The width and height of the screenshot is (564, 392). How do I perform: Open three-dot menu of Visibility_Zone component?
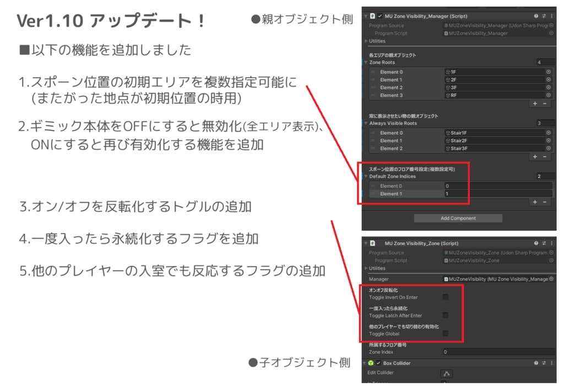tap(551, 243)
